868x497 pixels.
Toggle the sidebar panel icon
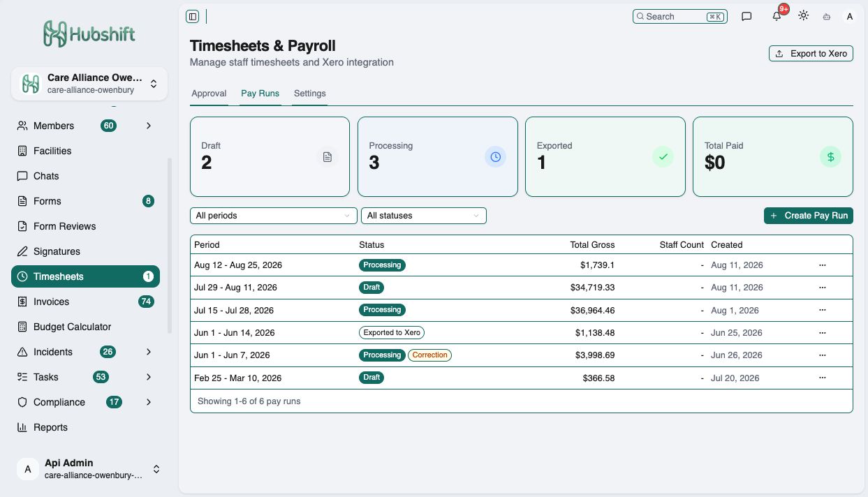click(x=193, y=17)
